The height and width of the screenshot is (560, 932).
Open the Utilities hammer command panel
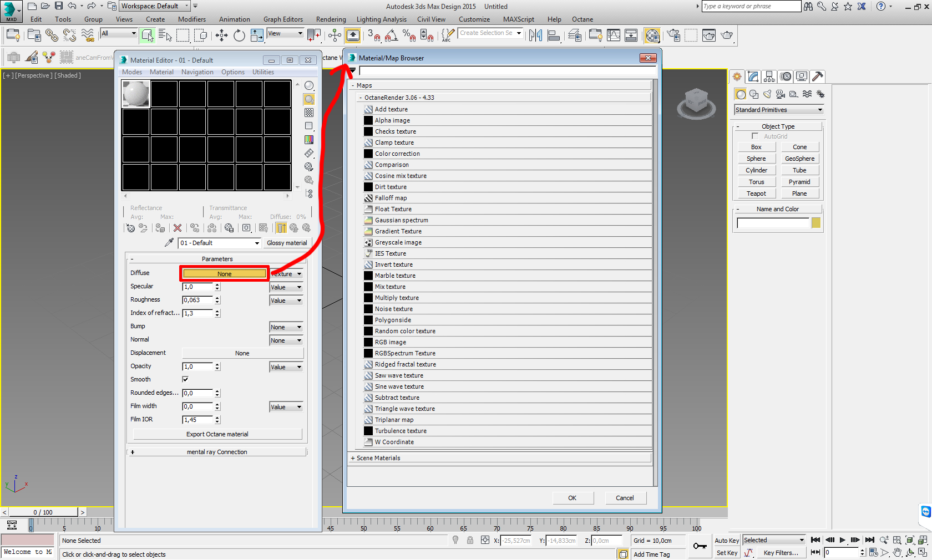click(818, 77)
